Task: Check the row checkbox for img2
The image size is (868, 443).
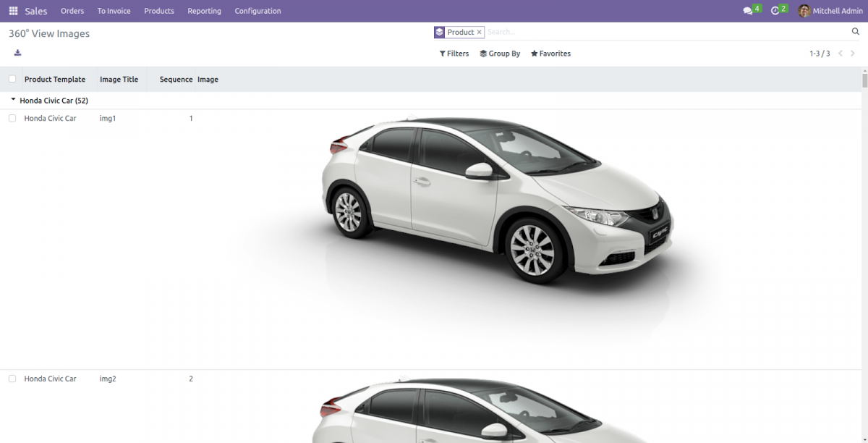Action: point(12,378)
